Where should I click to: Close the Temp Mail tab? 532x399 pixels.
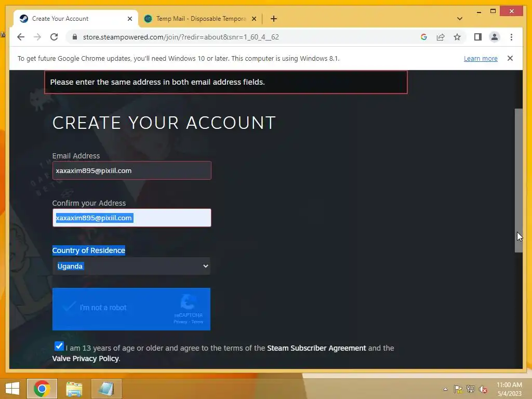click(x=254, y=19)
